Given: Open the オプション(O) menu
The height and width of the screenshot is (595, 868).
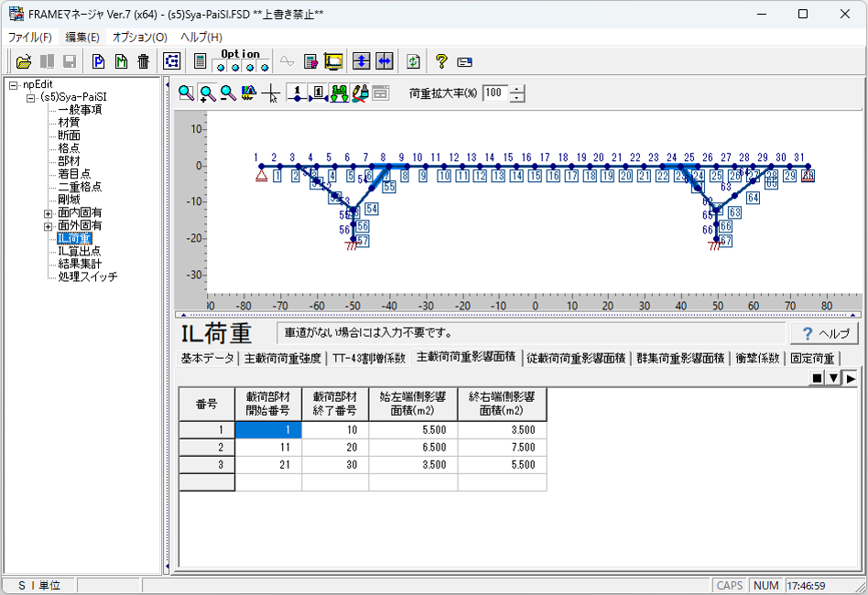Looking at the screenshot, I should [x=139, y=38].
